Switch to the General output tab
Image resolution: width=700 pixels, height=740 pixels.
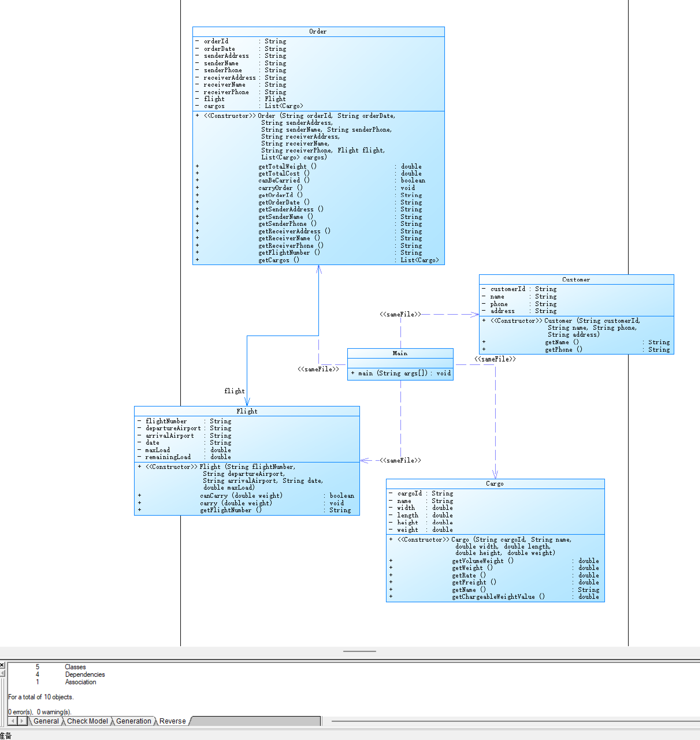46,721
